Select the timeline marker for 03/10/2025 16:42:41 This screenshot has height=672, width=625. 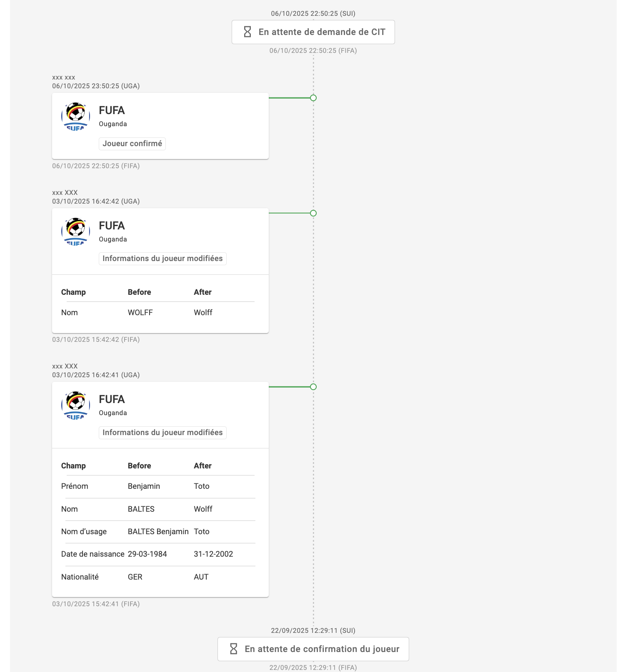313,387
